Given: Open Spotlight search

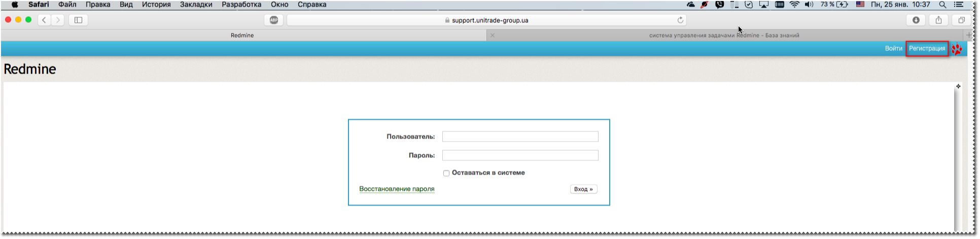Looking at the screenshot, I should click(942, 5).
